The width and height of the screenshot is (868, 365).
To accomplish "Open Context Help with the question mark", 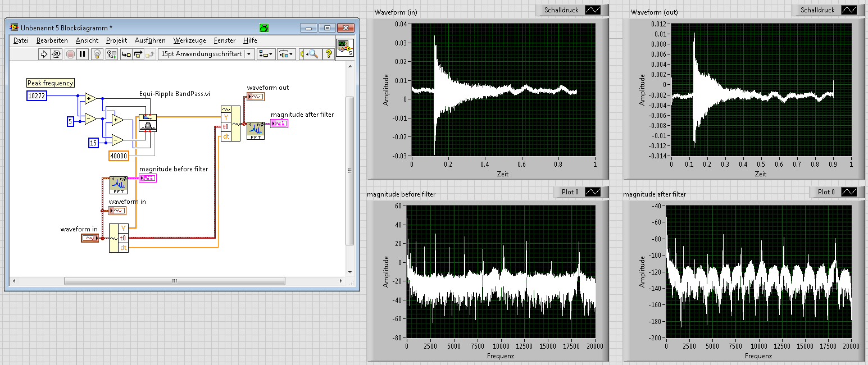I will 329,54.
